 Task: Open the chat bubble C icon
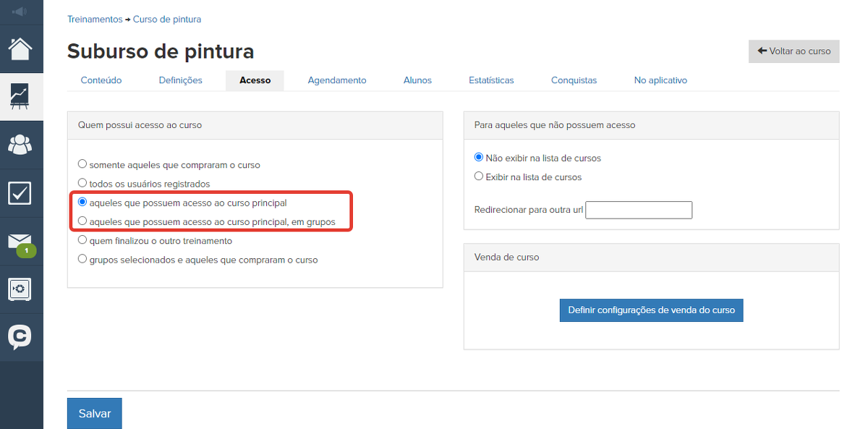pyautogui.click(x=20, y=337)
